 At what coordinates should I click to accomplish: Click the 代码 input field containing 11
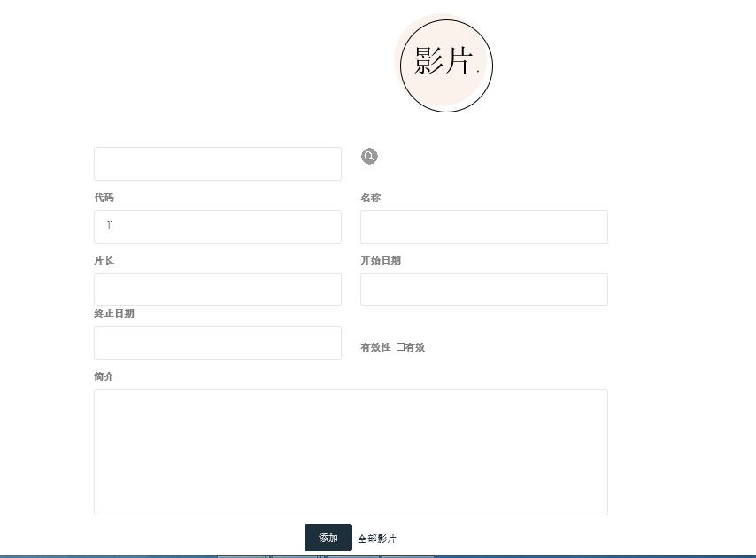(x=218, y=227)
